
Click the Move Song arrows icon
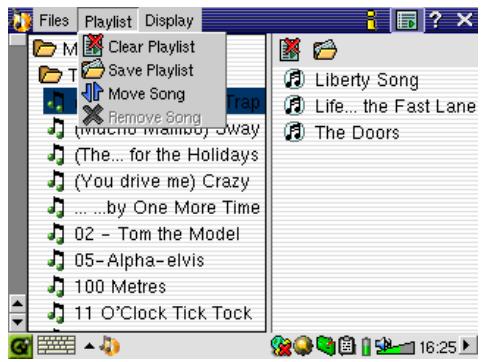point(92,92)
